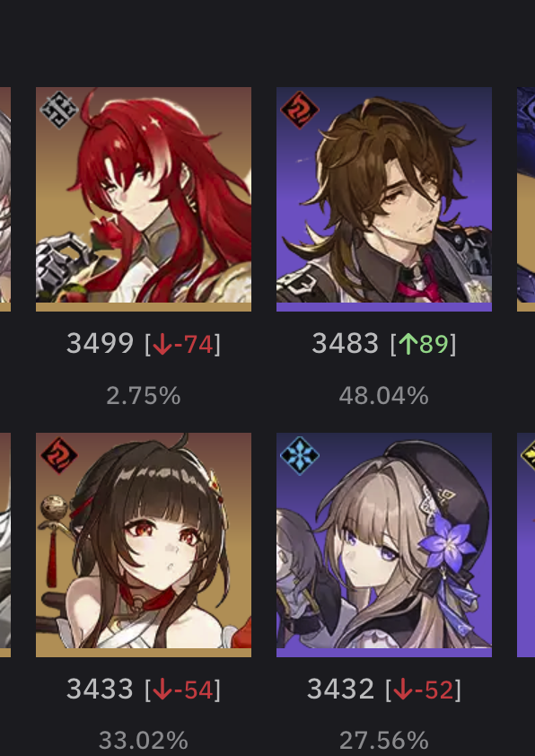Click the 3499 score value
Screen dimensions: 535x756
100,344
